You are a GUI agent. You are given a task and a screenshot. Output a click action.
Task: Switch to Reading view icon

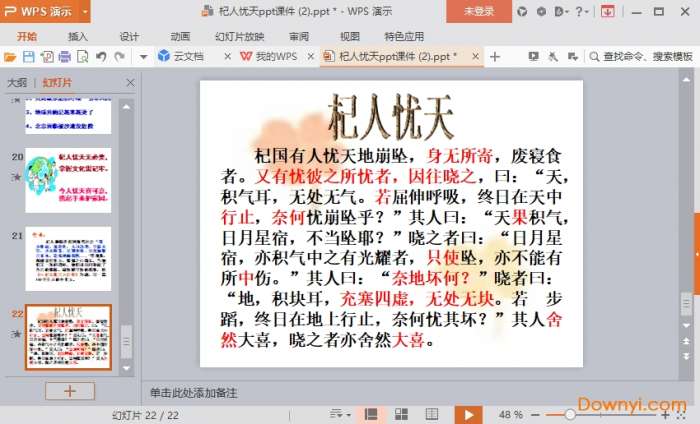(432, 415)
